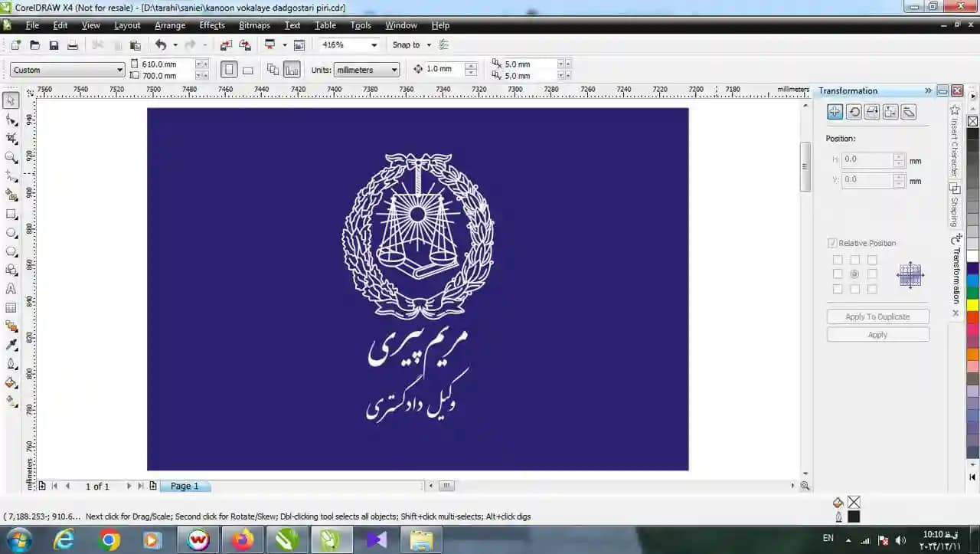Click the Open file icon
The image size is (980, 554).
click(x=34, y=45)
